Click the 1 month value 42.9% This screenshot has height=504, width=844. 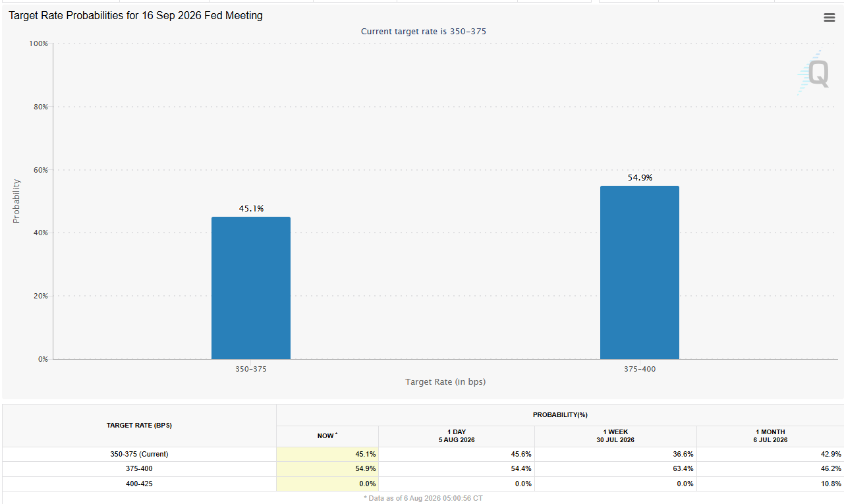pyautogui.click(x=830, y=454)
